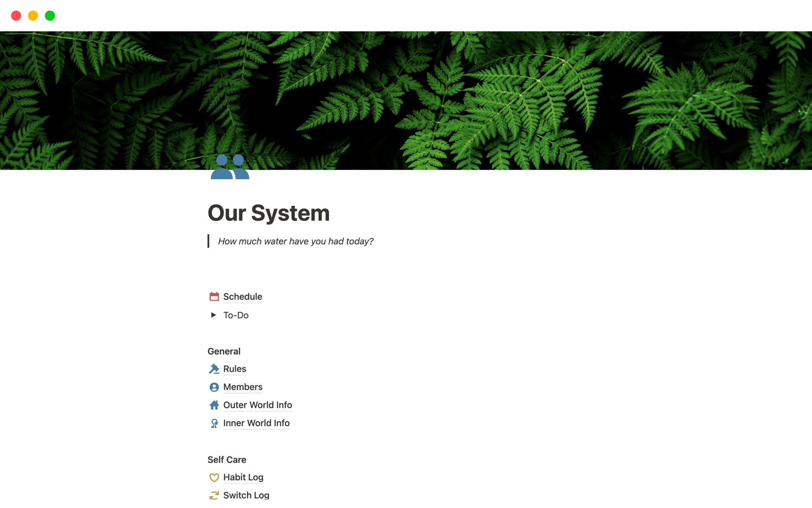Open Inner World Info page
Image resolution: width=812 pixels, height=508 pixels.
(256, 422)
